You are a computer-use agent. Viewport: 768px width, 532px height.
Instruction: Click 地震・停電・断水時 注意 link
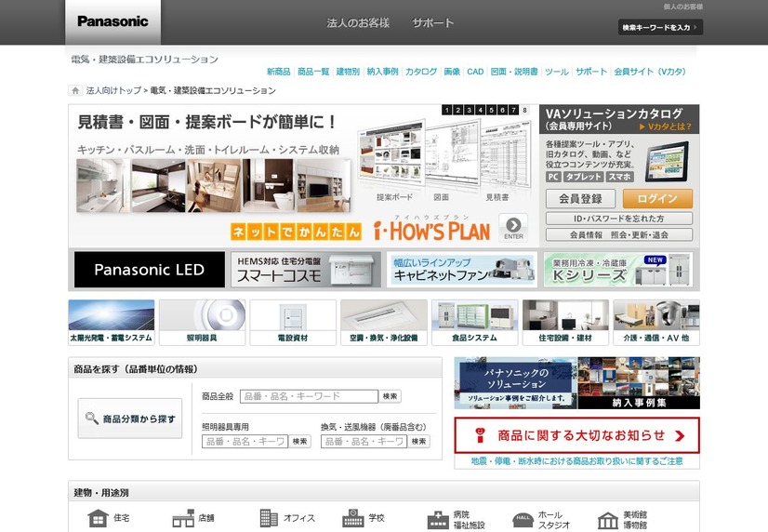(577, 461)
